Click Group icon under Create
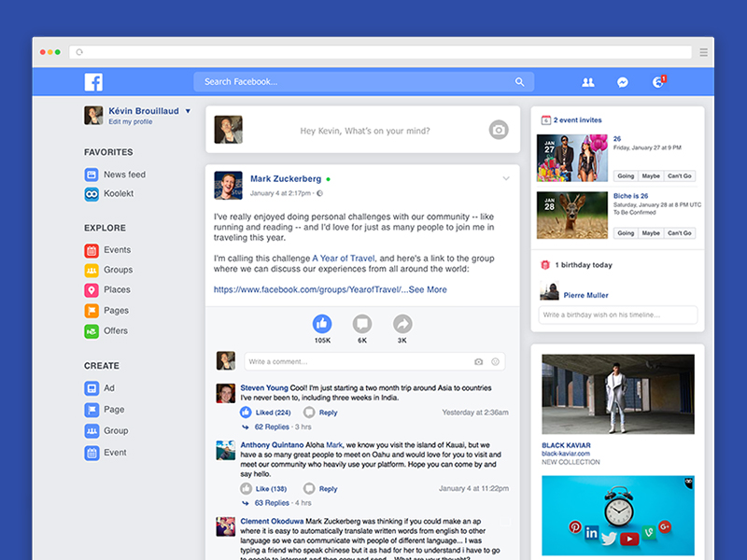This screenshot has width=747, height=560. coord(92,431)
